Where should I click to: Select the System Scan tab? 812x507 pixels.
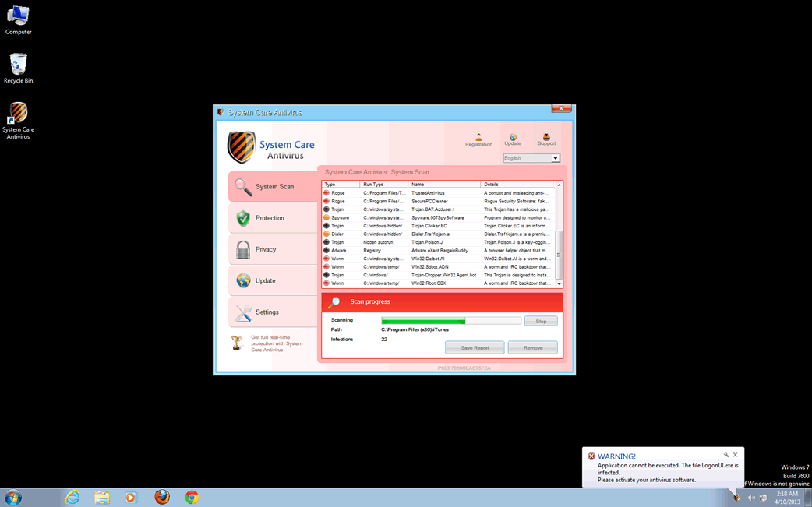(x=273, y=187)
